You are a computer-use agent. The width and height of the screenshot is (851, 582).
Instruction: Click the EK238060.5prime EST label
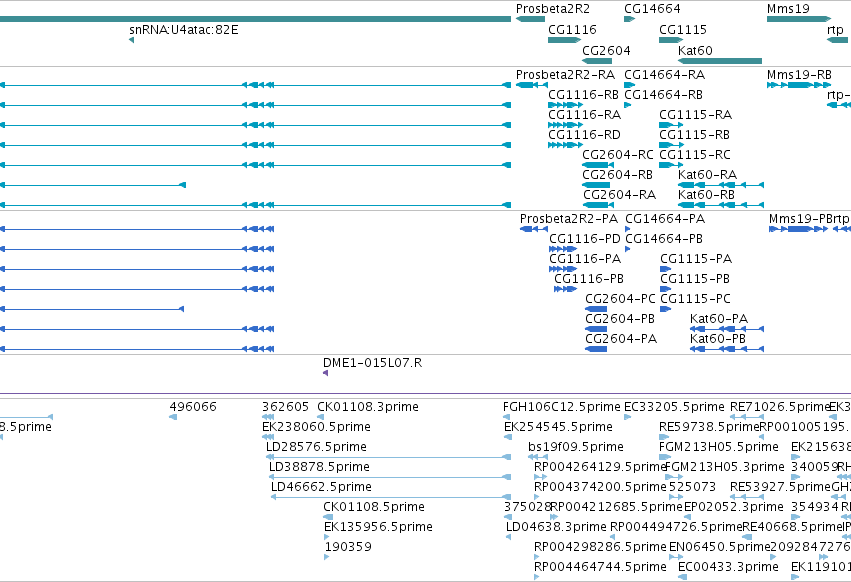[316, 428]
